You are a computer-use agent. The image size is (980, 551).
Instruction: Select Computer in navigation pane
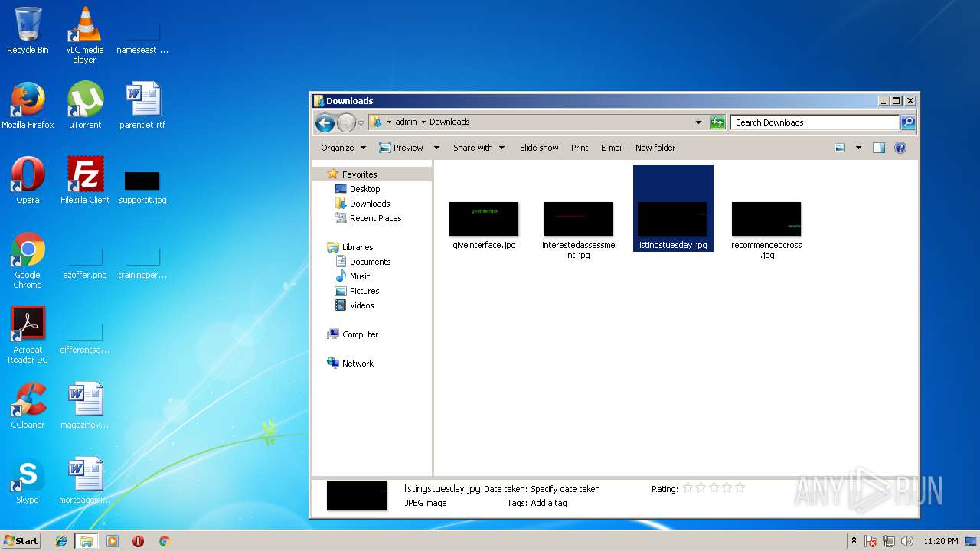coord(360,334)
